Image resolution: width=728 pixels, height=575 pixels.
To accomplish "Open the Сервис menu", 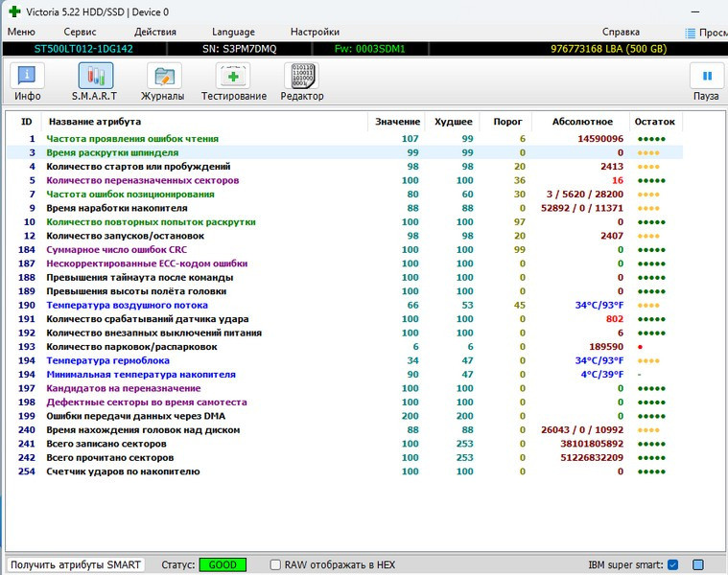I will click(x=80, y=32).
